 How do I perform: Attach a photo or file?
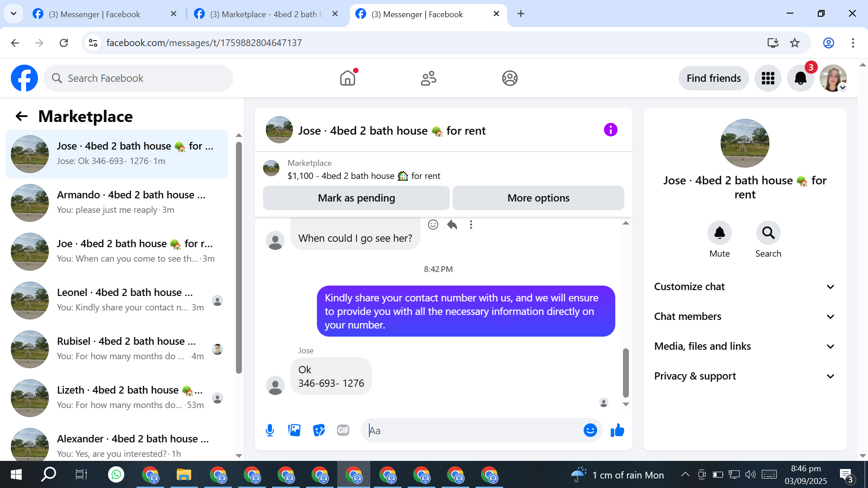click(x=294, y=431)
